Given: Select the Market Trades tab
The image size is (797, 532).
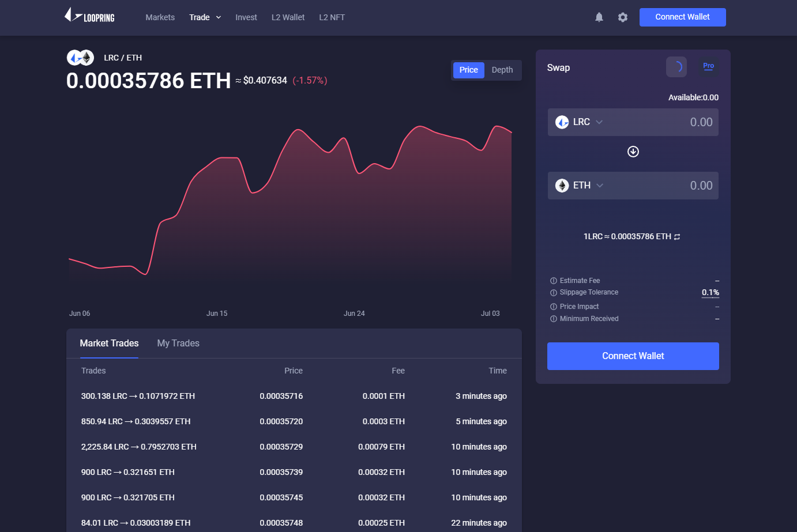Looking at the screenshot, I should 109,344.
